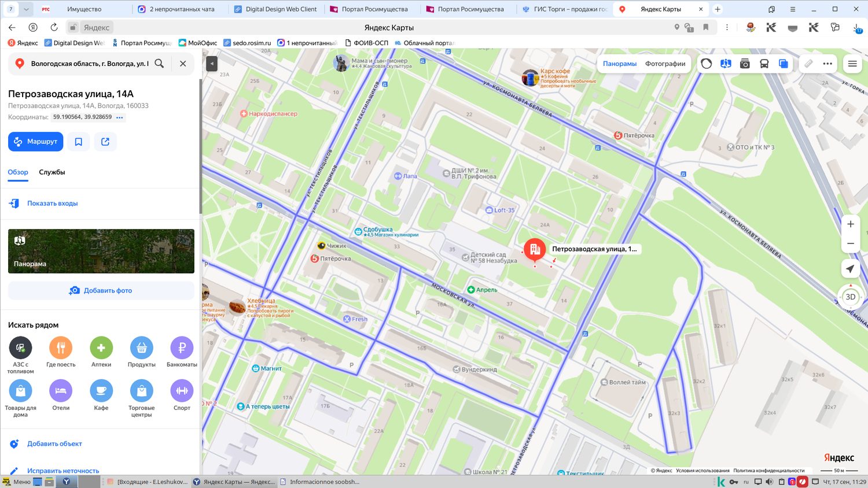Image resolution: width=868 pixels, height=488 pixels.
Task: Search nearby Аптеки pharmacies
Action: pos(101,352)
